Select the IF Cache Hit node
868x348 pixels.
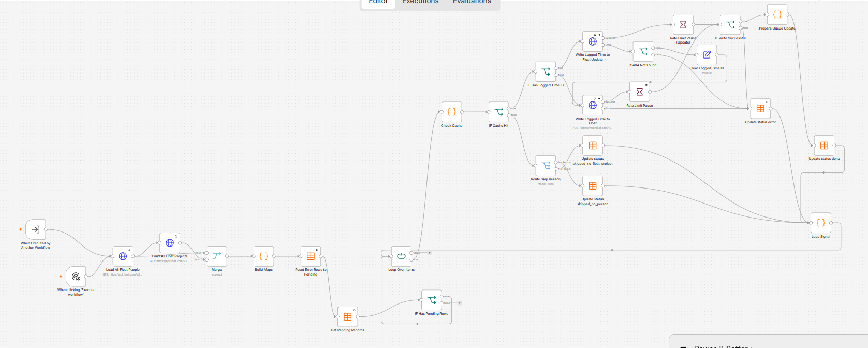point(499,112)
